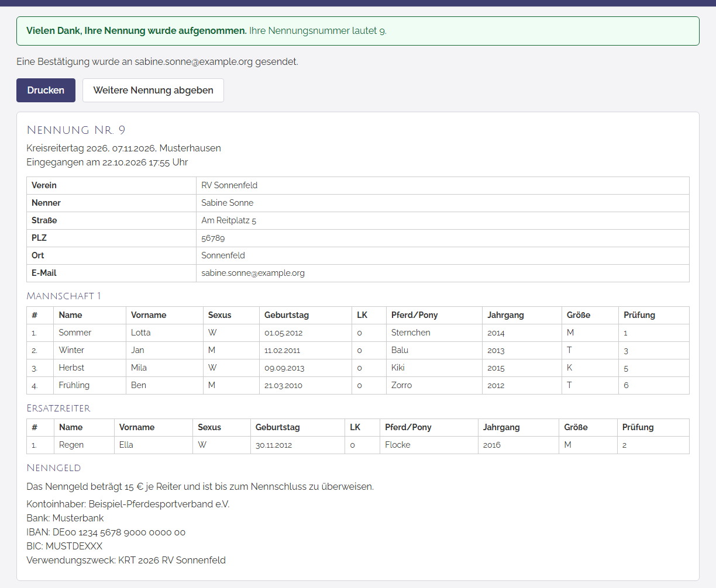Select "RV Sonnenfeld" in the Verein row

pyautogui.click(x=229, y=185)
